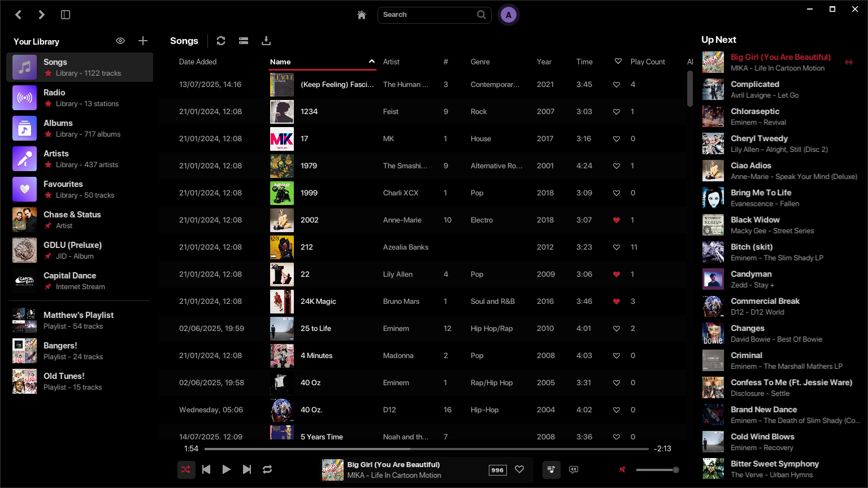The image size is (868, 488).
Task: Toggle repeat mode
Action: pos(267,469)
